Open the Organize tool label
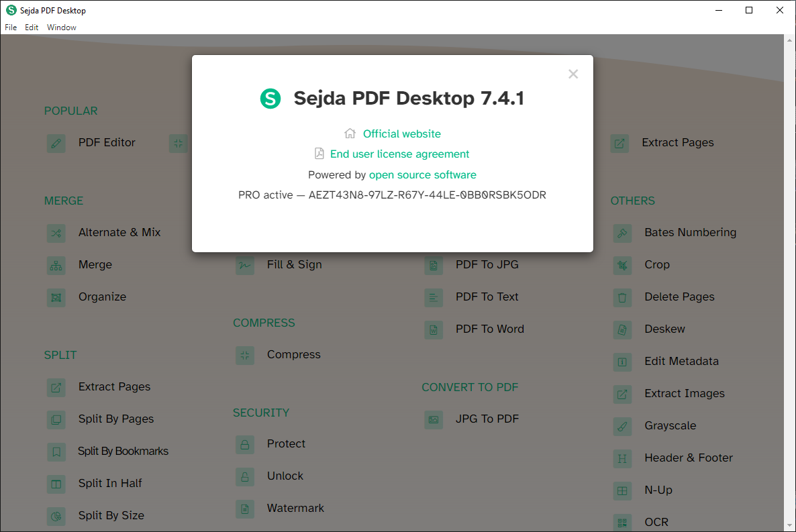The height and width of the screenshot is (532, 796). point(102,297)
